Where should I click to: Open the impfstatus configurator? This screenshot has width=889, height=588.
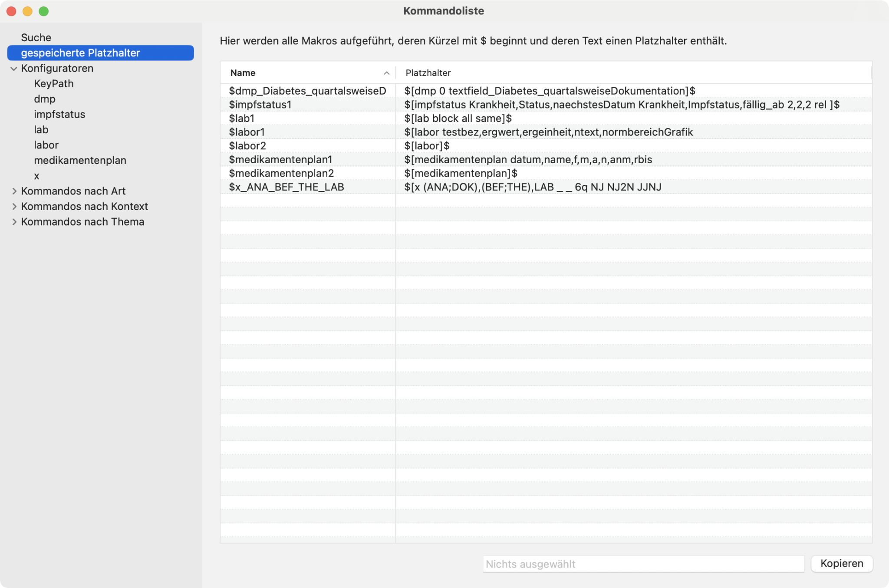(59, 114)
